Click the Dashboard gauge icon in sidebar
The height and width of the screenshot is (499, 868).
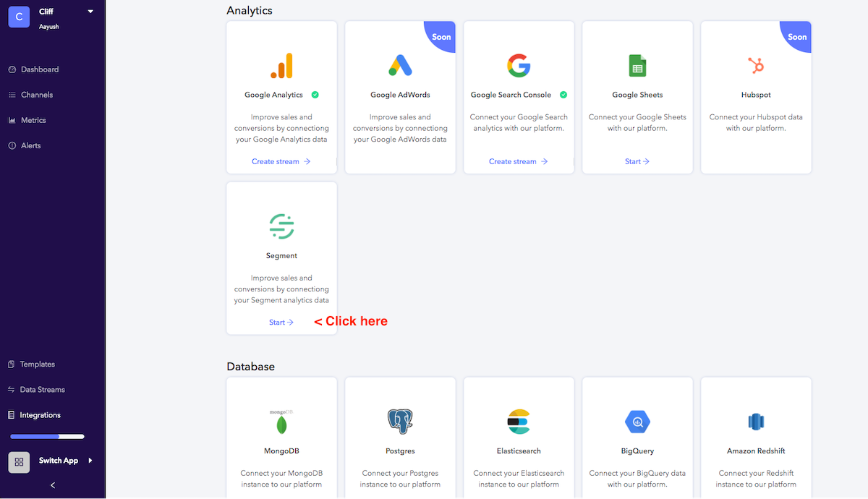[12, 69]
